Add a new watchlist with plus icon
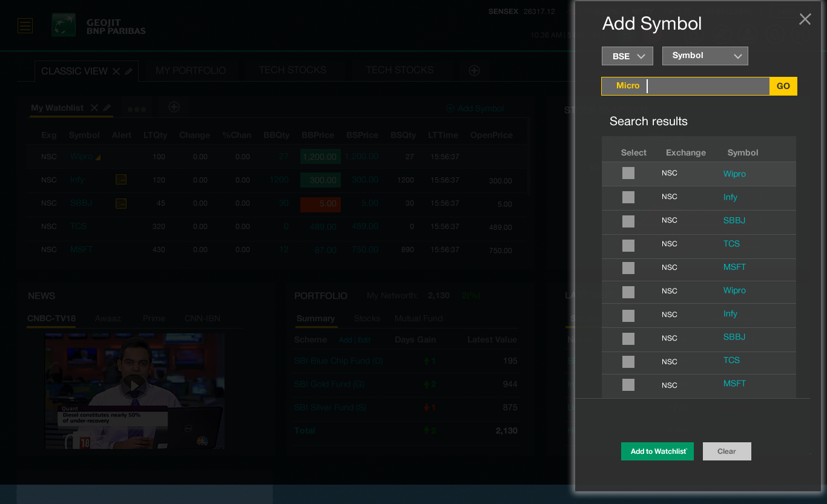Image resolution: width=827 pixels, height=504 pixels. (174, 107)
